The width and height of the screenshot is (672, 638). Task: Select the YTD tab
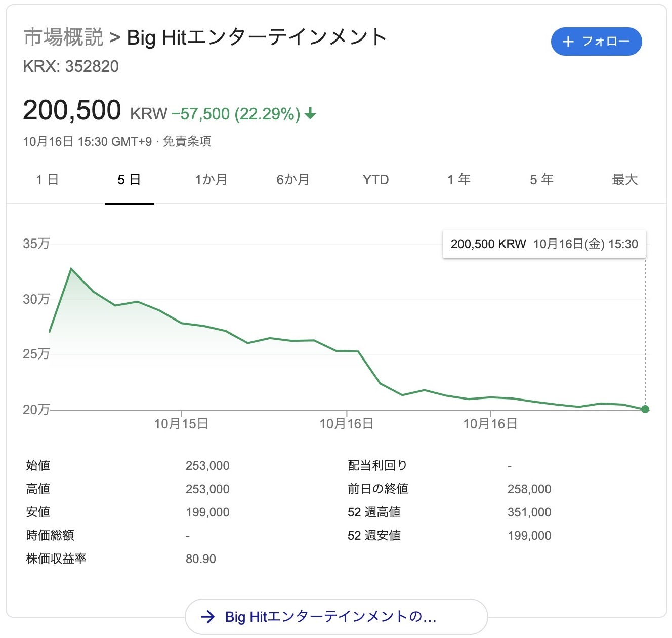[375, 180]
